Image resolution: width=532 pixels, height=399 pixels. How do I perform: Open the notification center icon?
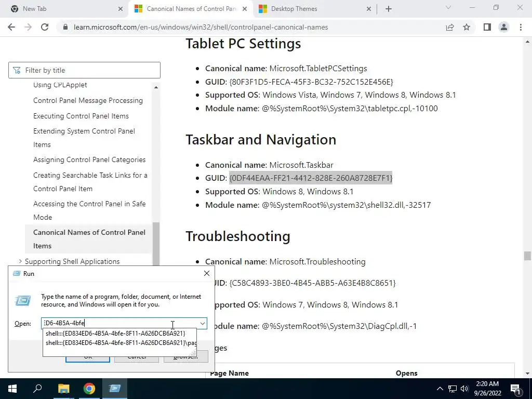click(516, 389)
